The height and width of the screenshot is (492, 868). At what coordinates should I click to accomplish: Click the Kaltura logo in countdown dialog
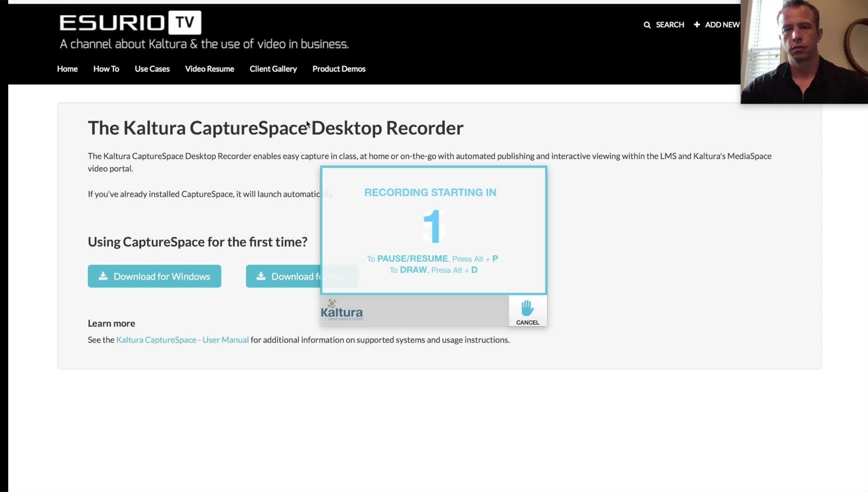342,309
